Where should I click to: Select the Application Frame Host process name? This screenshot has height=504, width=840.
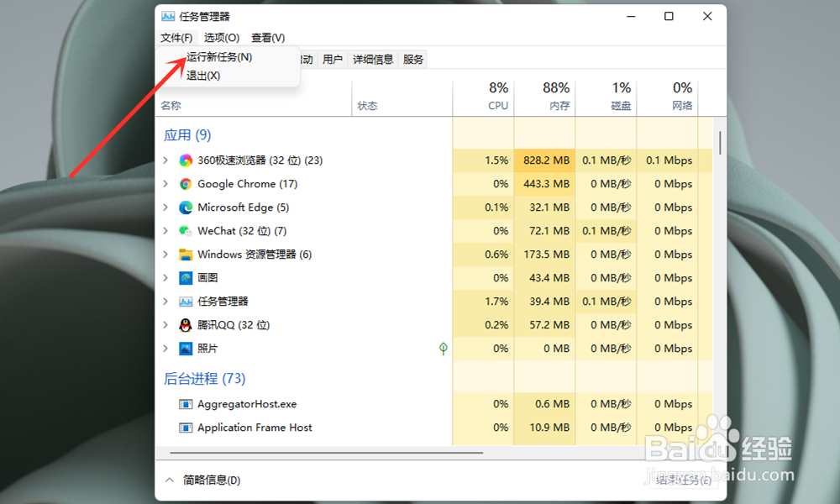pyautogui.click(x=255, y=428)
